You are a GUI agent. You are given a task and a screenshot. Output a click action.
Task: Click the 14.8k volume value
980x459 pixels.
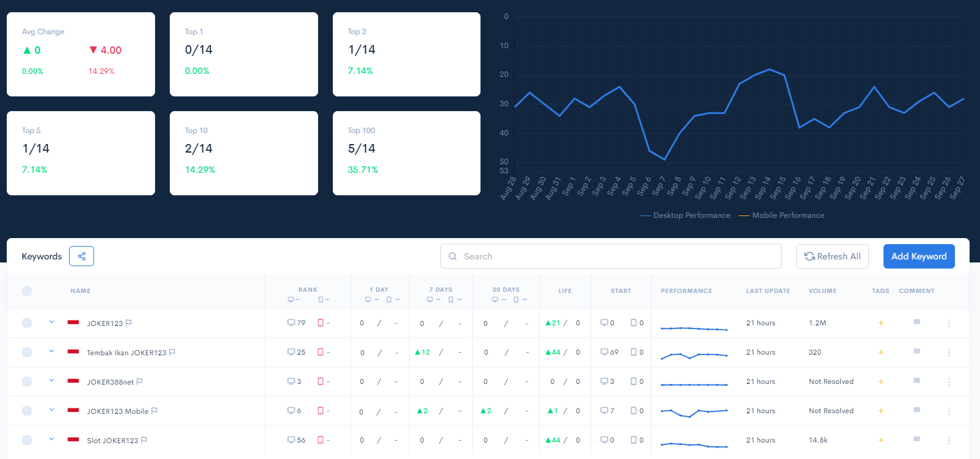coord(818,440)
